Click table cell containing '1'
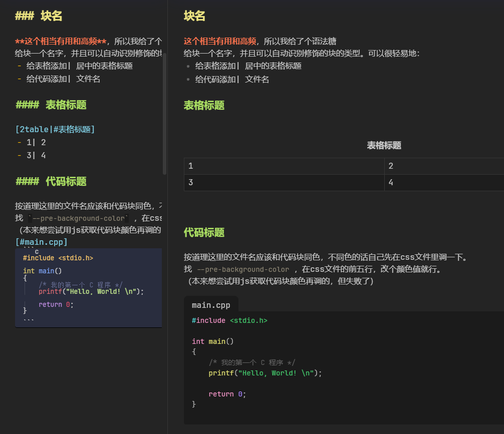 click(x=284, y=166)
